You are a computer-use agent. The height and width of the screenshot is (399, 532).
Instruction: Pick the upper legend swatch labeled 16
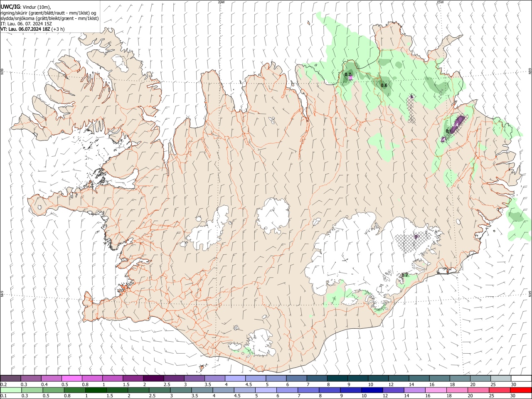click(439, 378)
